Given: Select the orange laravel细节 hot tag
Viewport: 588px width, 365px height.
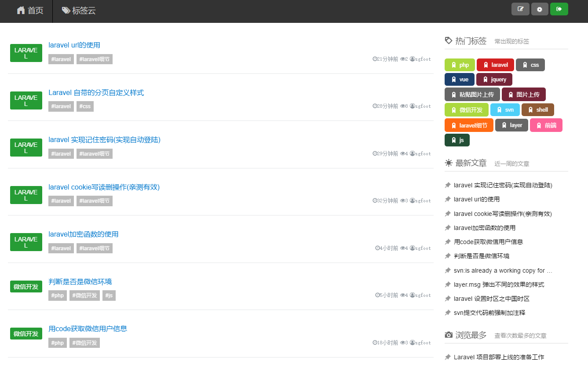Looking at the screenshot, I should (469, 125).
